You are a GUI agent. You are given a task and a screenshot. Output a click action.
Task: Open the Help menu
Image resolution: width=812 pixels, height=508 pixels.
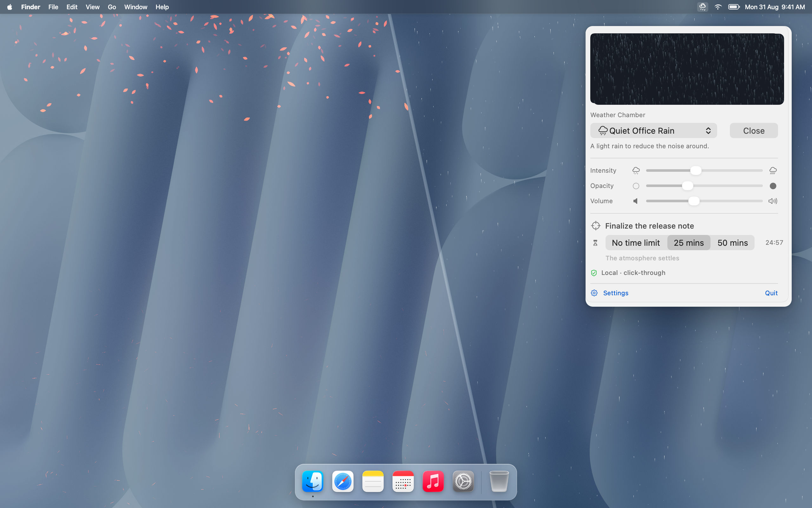pos(162,7)
